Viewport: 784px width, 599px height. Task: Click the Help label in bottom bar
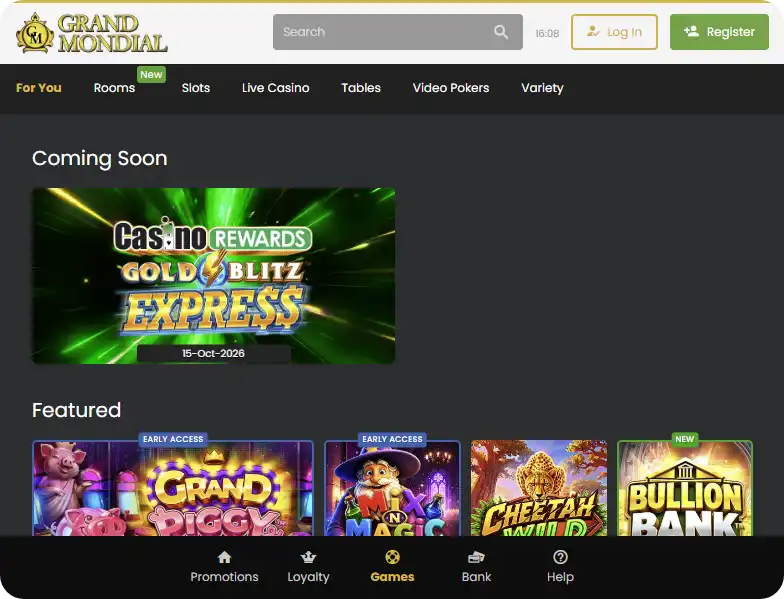(560, 577)
